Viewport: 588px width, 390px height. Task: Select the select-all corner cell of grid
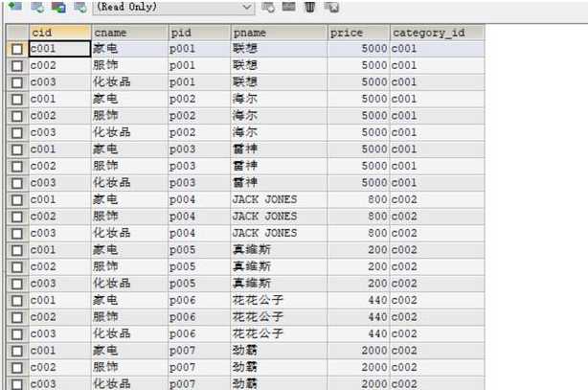pos(17,33)
